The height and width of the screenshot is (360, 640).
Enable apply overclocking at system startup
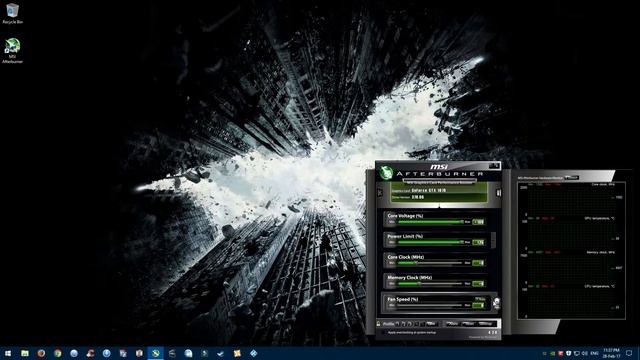pos(384,332)
